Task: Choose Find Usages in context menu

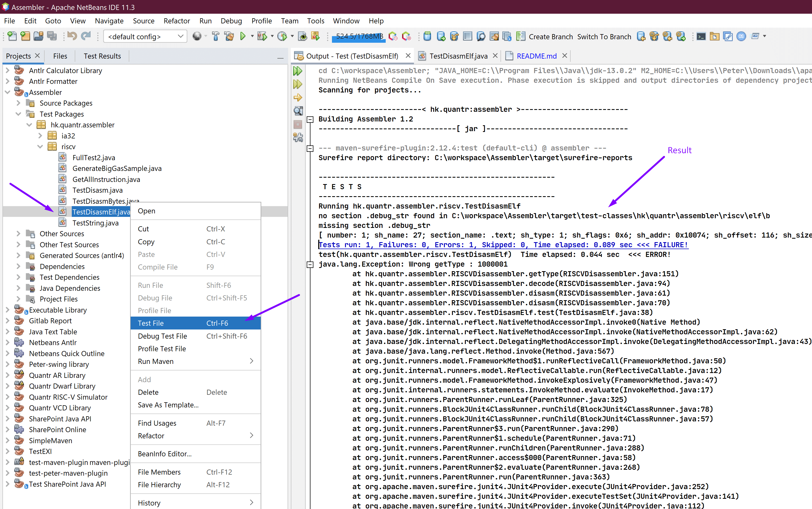Action: click(195, 423)
